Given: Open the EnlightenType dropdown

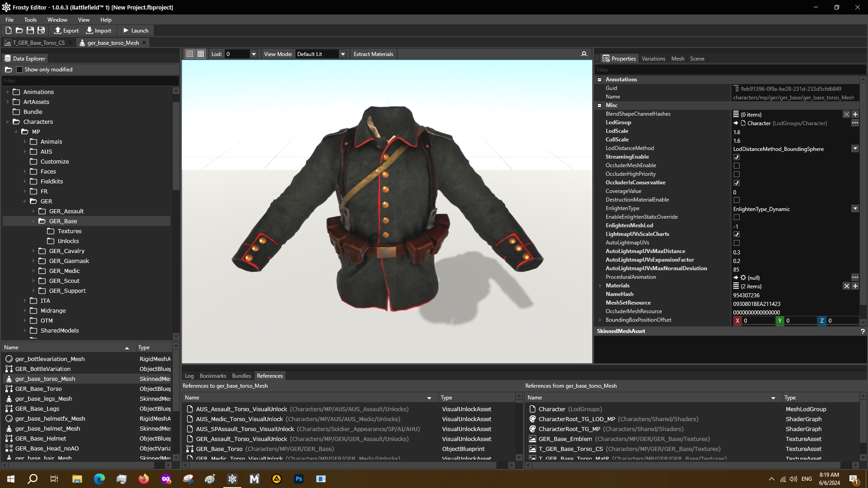Looking at the screenshot, I should point(855,208).
